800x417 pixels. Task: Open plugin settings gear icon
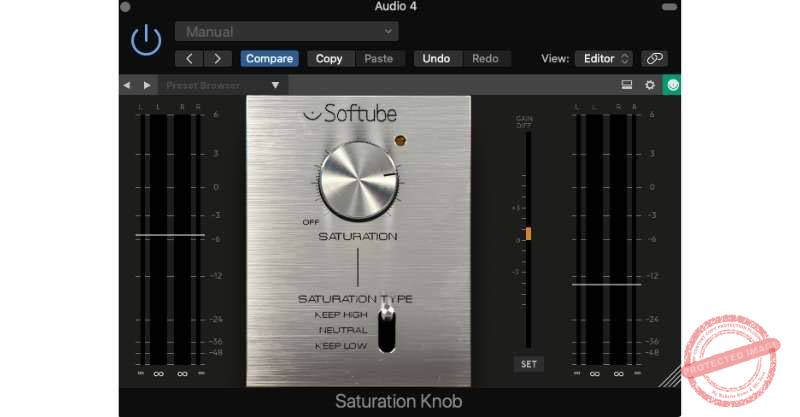click(x=649, y=86)
